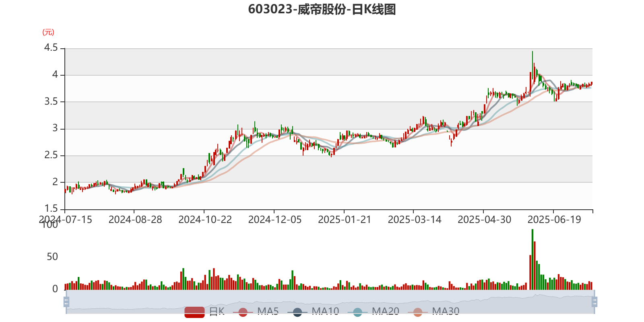
Task: Click the 2025-01-21 date axis label
Action: pos(345,220)
